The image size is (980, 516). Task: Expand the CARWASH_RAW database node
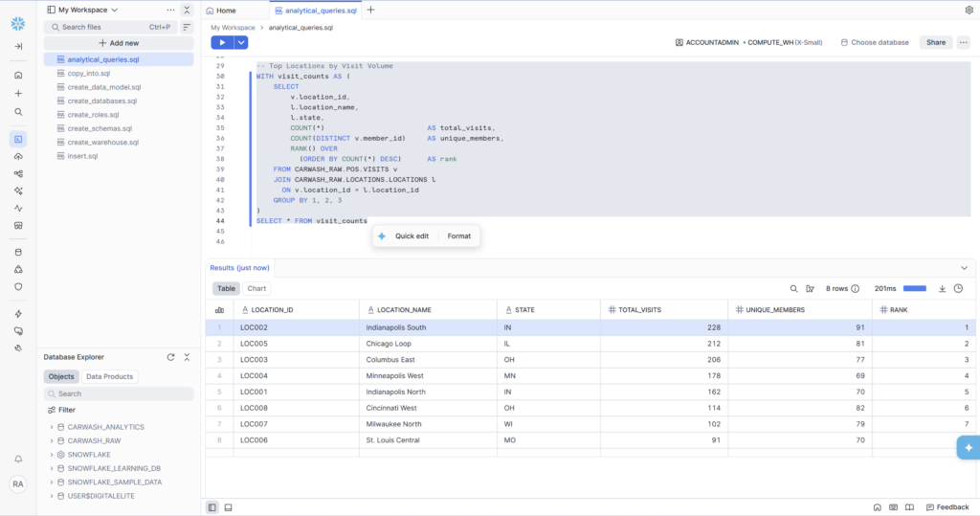[52, 440]
